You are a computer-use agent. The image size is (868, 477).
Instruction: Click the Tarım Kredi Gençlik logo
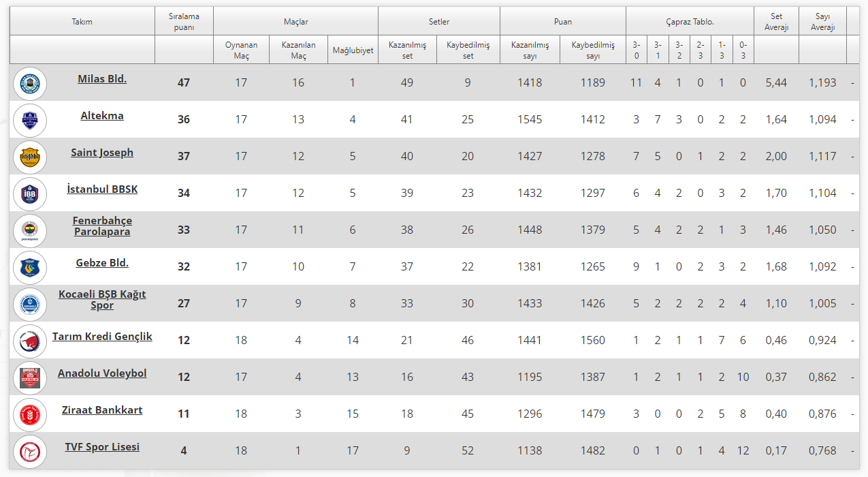point(30,341)
